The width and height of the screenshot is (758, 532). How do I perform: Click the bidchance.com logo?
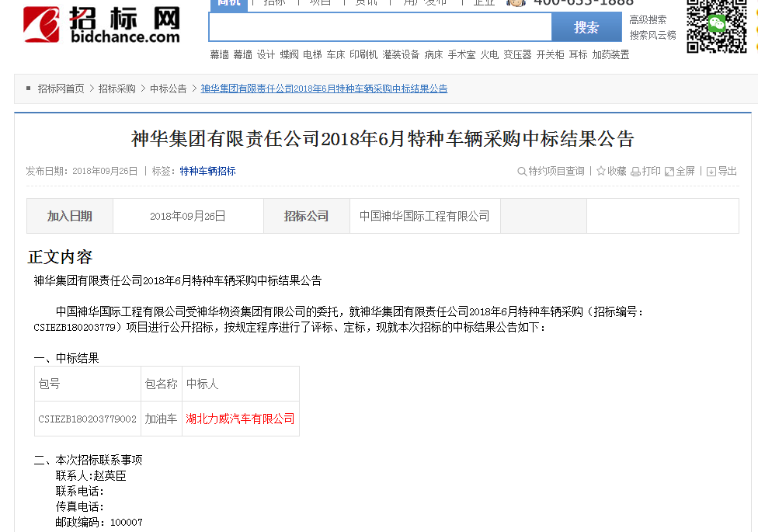pyautogui.click(x=102, y=24)
